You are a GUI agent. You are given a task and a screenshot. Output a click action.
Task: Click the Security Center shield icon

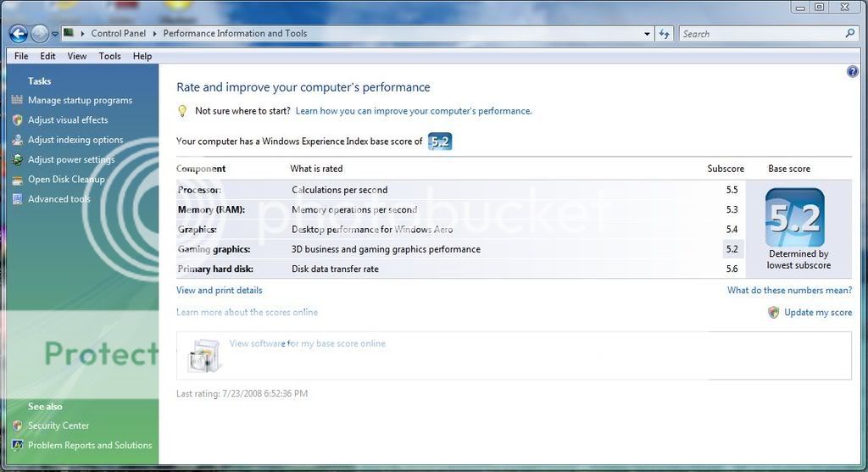(17, 425)
